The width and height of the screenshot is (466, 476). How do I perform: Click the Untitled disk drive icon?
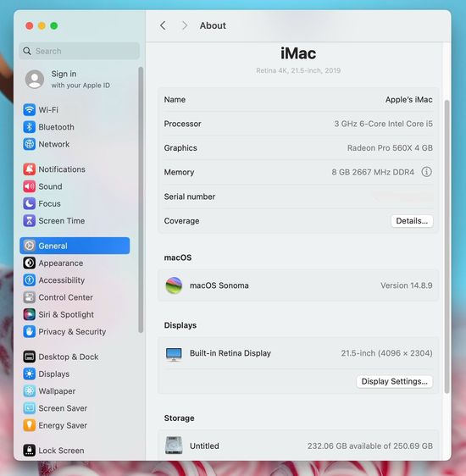174,446
